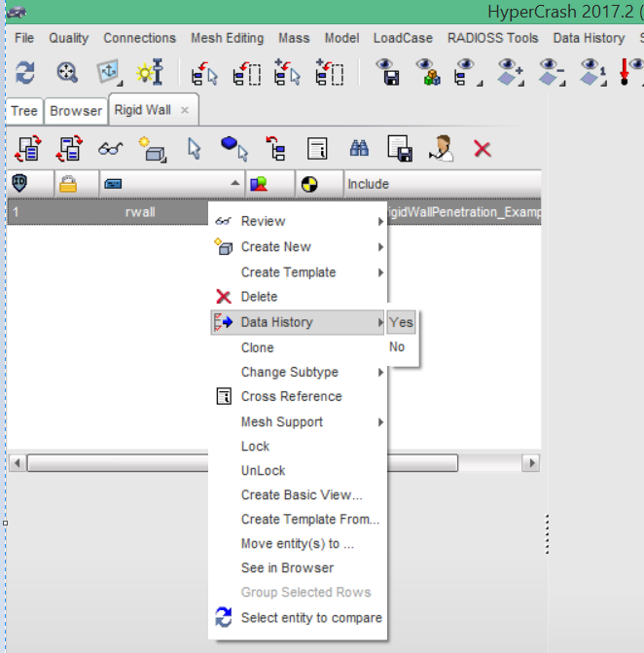Choose Cross Reference in context menu

[298, 396]
